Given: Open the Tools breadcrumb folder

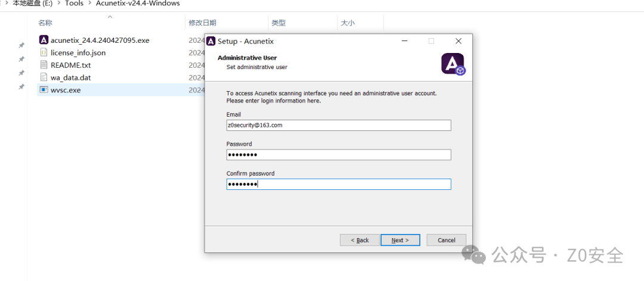Looking at the screenshot, I should click(75, 4).
